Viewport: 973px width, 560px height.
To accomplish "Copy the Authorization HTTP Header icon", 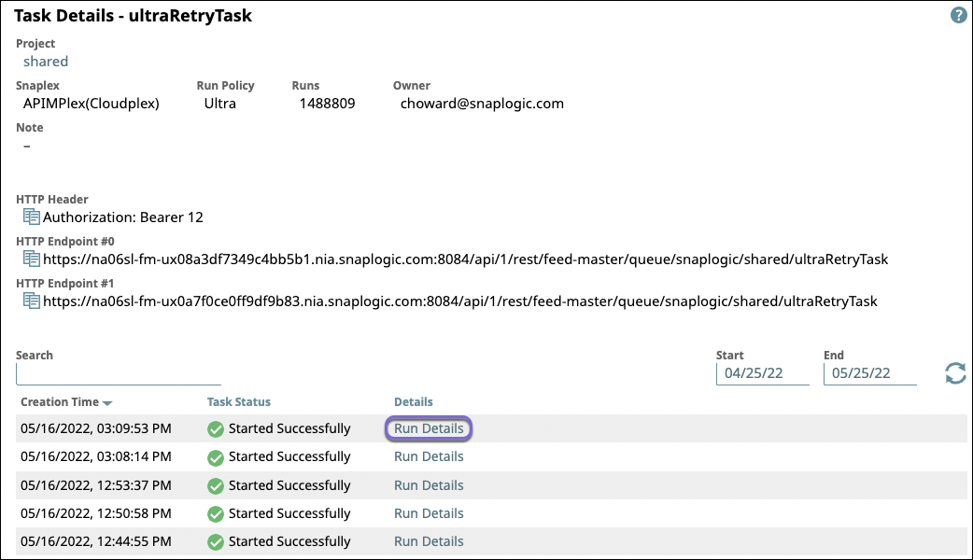I will (32, 217).
